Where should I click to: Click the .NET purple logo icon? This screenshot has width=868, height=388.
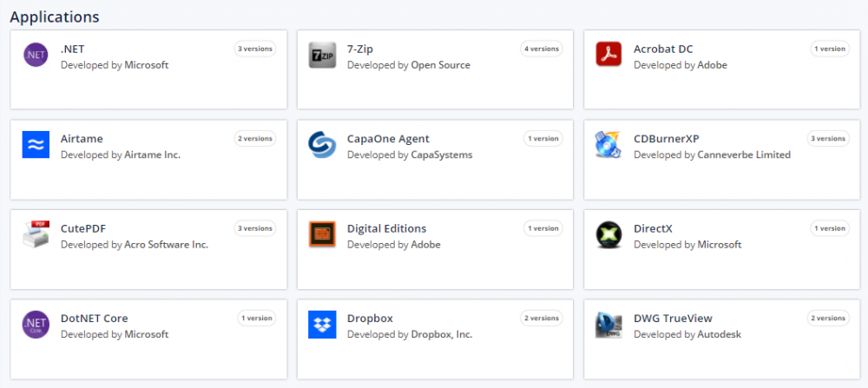tap(36, 55)
